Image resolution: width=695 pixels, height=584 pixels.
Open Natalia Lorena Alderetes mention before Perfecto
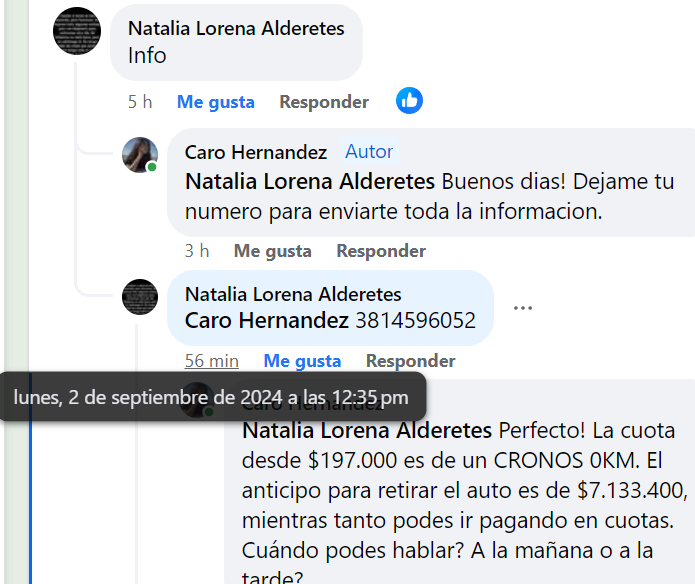(367, 430)
